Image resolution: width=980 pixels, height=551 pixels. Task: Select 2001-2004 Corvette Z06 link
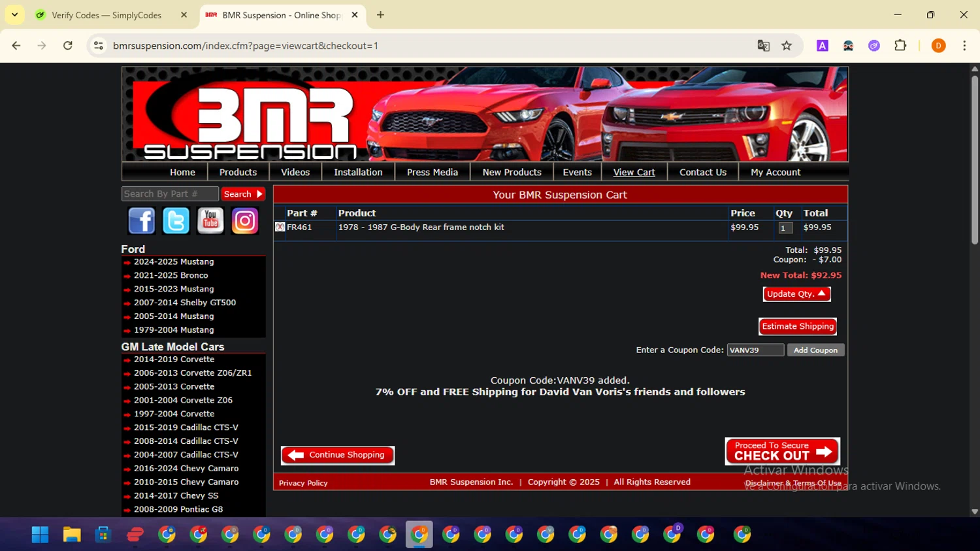(183, 400)
